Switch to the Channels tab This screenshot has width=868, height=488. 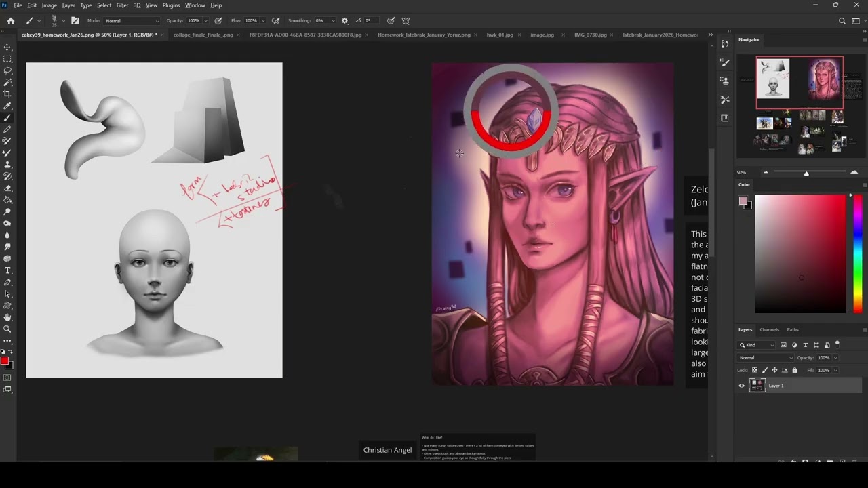[769, 329]
